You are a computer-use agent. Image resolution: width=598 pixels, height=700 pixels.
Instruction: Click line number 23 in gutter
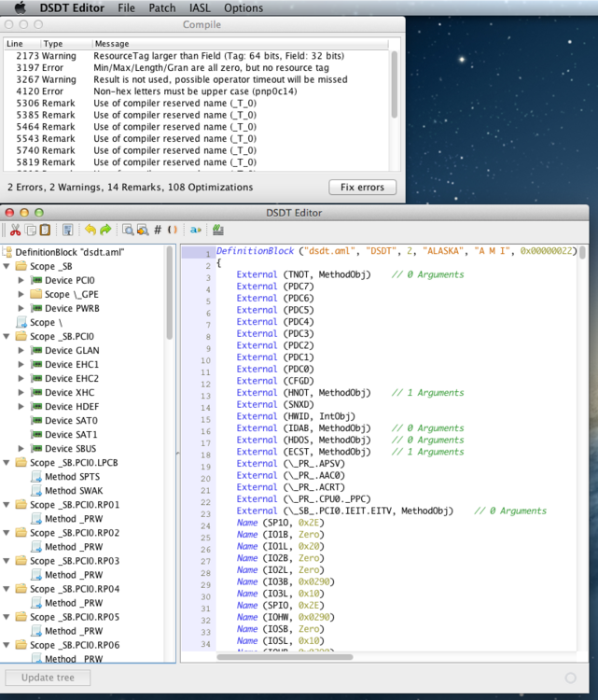point(205,514)
